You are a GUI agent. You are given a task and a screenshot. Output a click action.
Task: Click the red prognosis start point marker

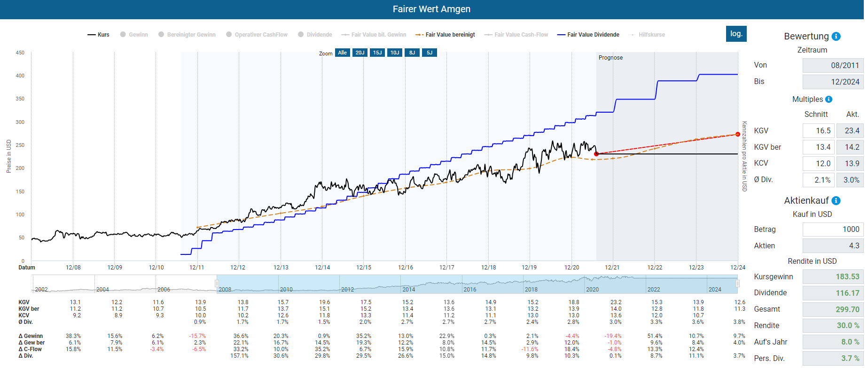(x=596, y=154)
